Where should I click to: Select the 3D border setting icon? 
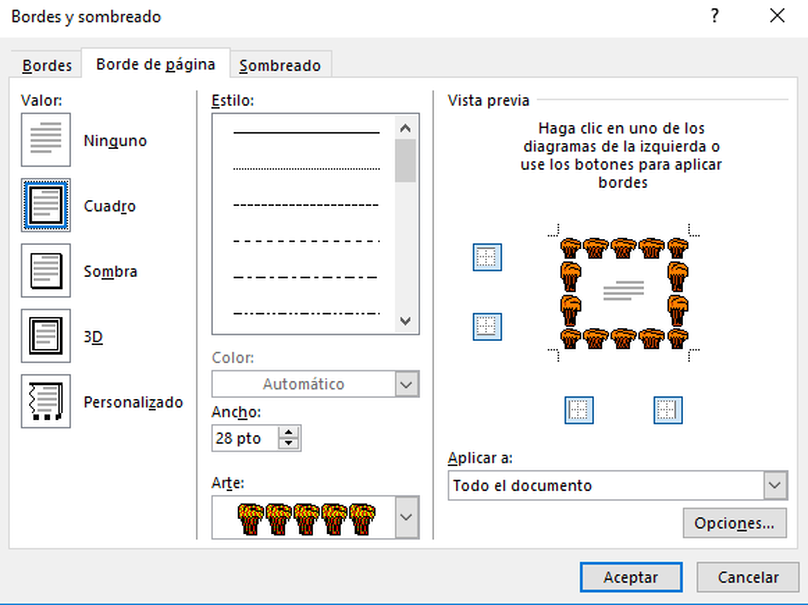point(46,337)
